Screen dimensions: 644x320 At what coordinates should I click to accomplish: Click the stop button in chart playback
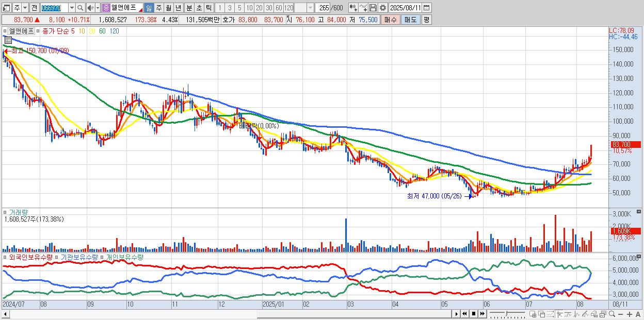474,314
